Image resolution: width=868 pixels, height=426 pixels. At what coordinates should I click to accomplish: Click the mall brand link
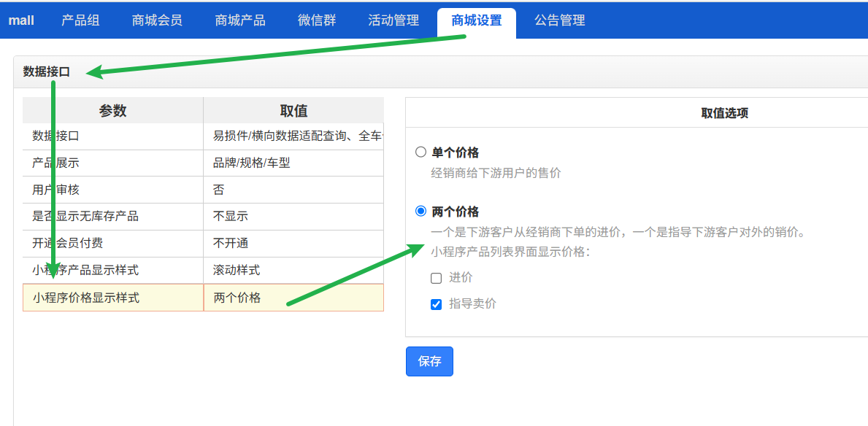tap(21, 20)
